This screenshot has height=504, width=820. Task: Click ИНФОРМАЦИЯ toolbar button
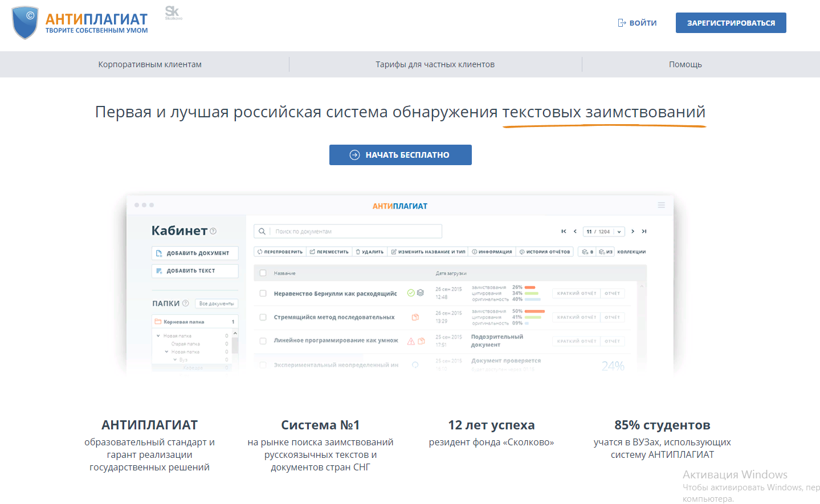[492, 252]
